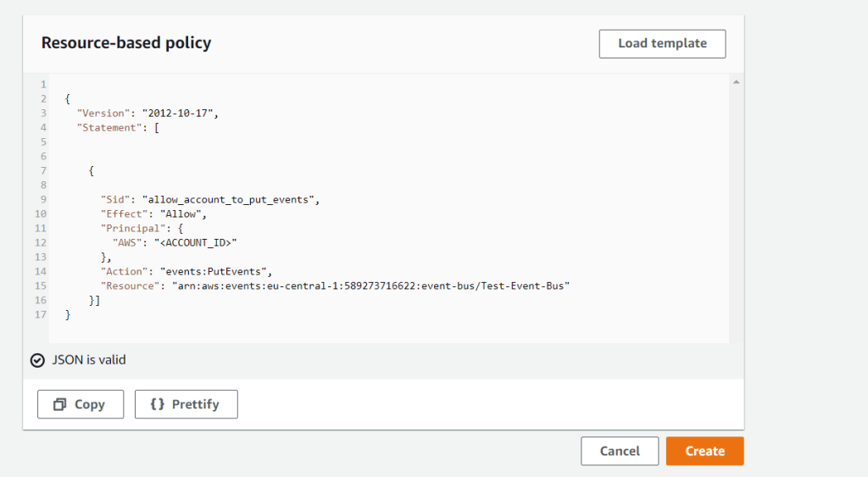Screen dimensions: 868x477
Task: Click the Resource-based policy heading
Action: pos(126,43)
